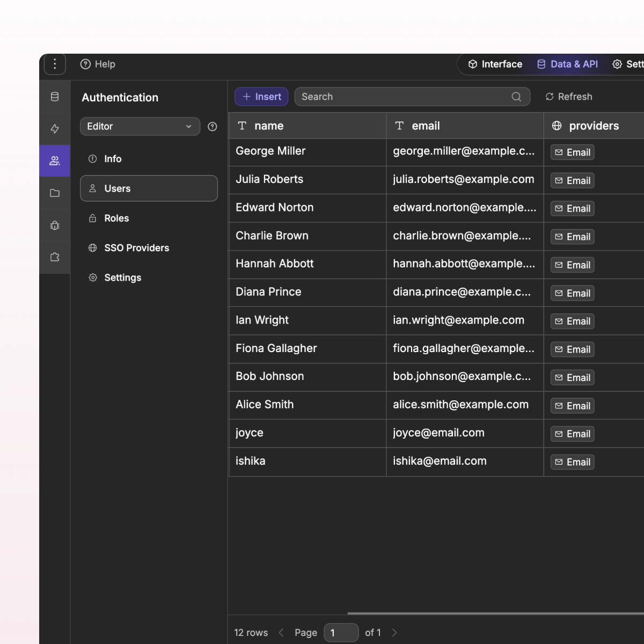The width and height of the screenshot is (644, 644).
Task: Click the next page chevron in pagination
Action: 394,632
